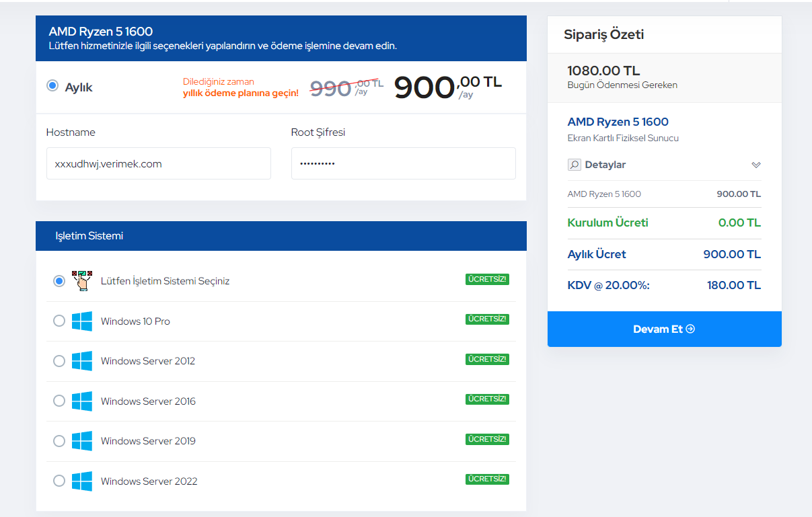812x517 pixels.
Task: Click the 'Ekran Kartlı Fiziksel Sunucu' subtitle
Action: tap(623, 138)
